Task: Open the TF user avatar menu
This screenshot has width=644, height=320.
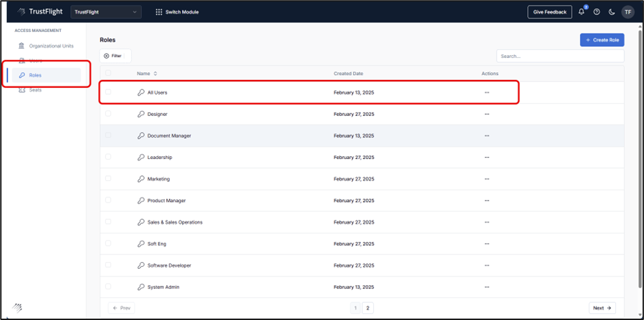Action: [628, 12]
